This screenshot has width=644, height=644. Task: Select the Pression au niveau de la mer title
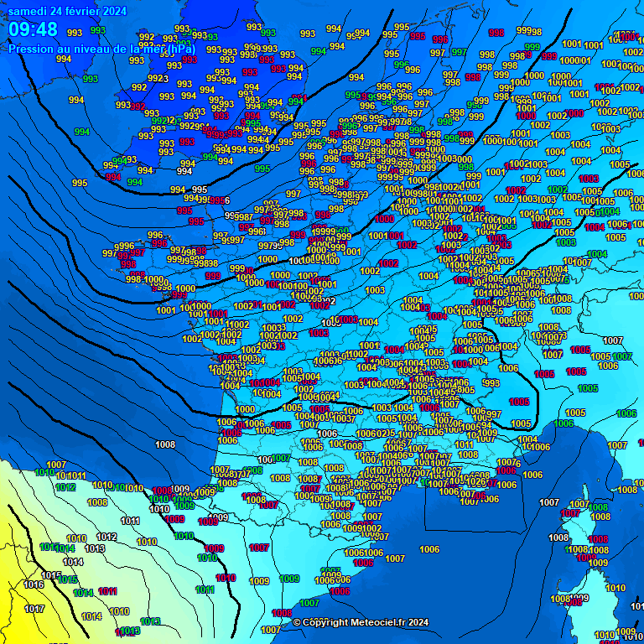click(x=102, y=49)
